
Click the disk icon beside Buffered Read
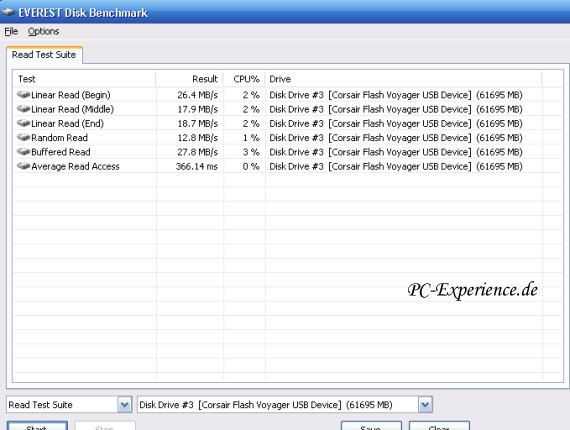(24, 152)
